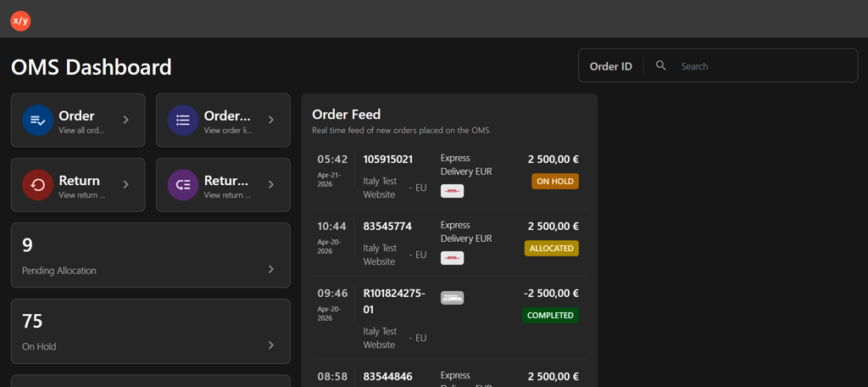
Task: Click the OMS Dashboard title
Action: click(x=92, y=67)
